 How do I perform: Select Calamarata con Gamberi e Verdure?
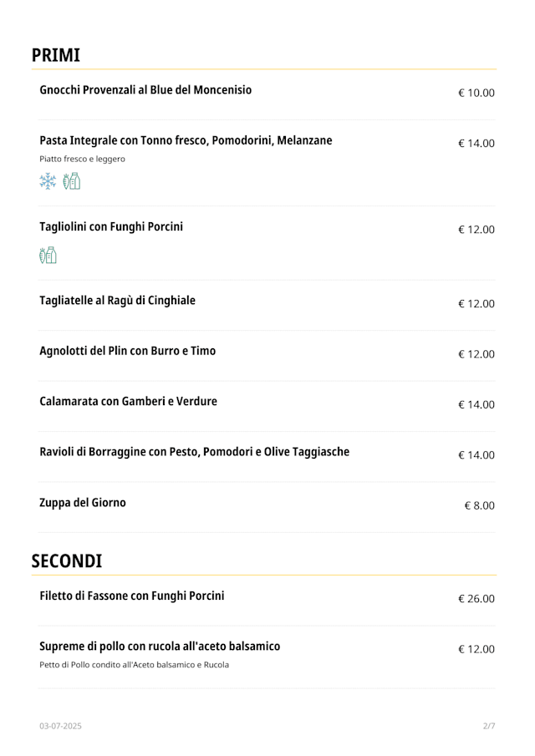[x=128, y=401]
